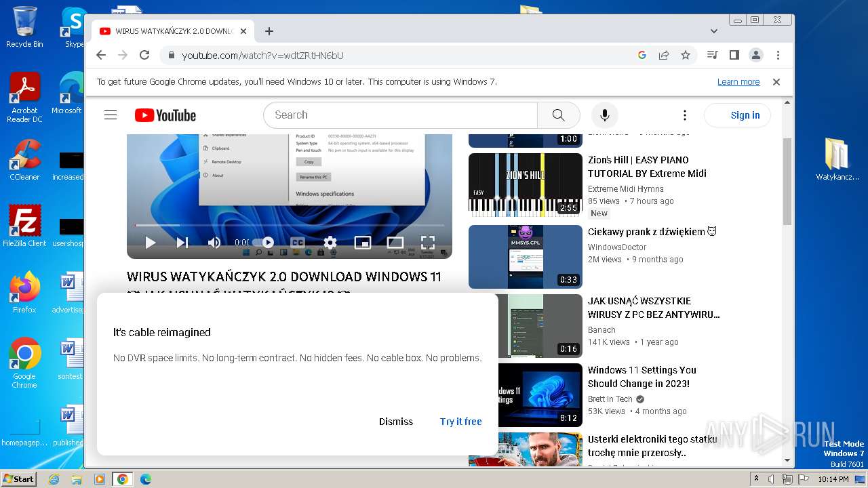Enable theater mode
Image resolution: width=868 pixels, height=488 pixels.
tap(395, 243)
